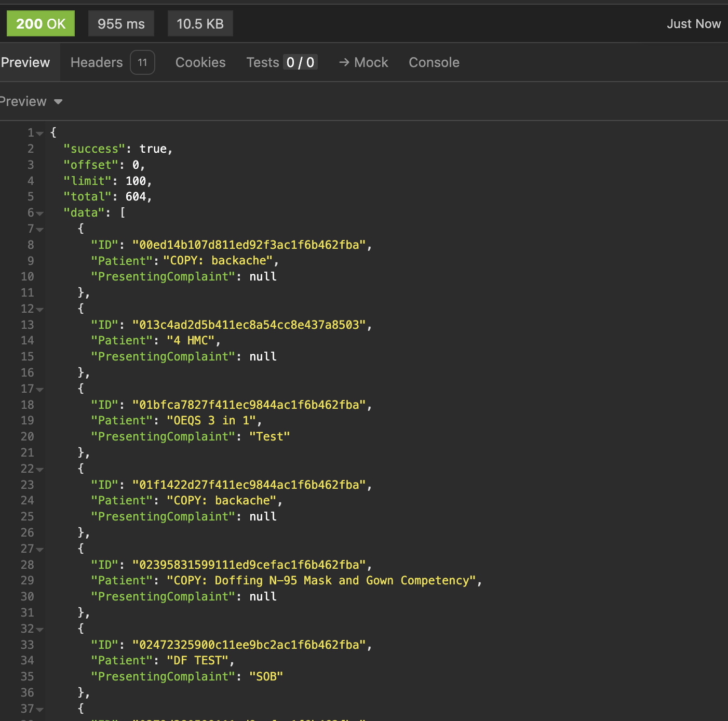Switch to the Cookies tab
The image size is (728, 721).
(x=200, y=62)
